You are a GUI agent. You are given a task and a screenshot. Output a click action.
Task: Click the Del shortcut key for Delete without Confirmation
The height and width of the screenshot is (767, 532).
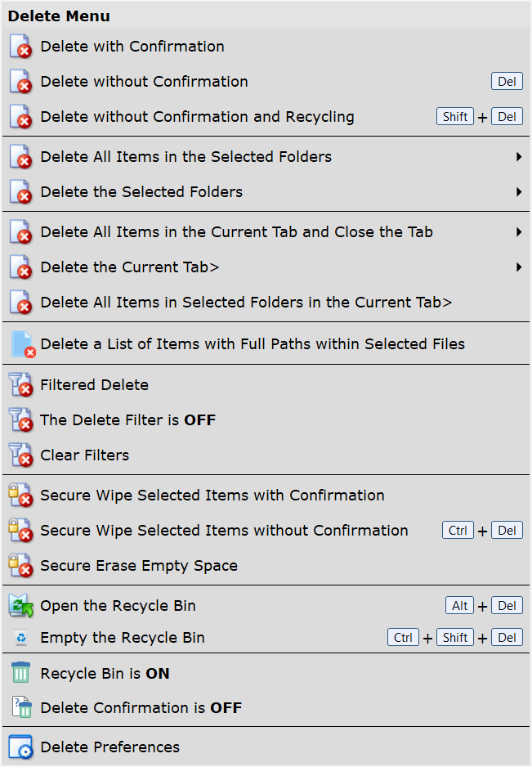(x=507, y=81)
